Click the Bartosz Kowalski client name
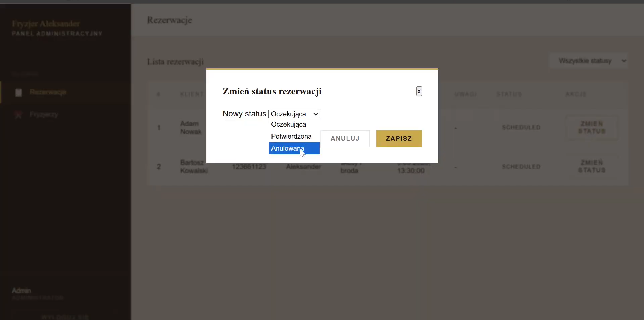The width and height of the screenshot is (644, 320). 194,167
